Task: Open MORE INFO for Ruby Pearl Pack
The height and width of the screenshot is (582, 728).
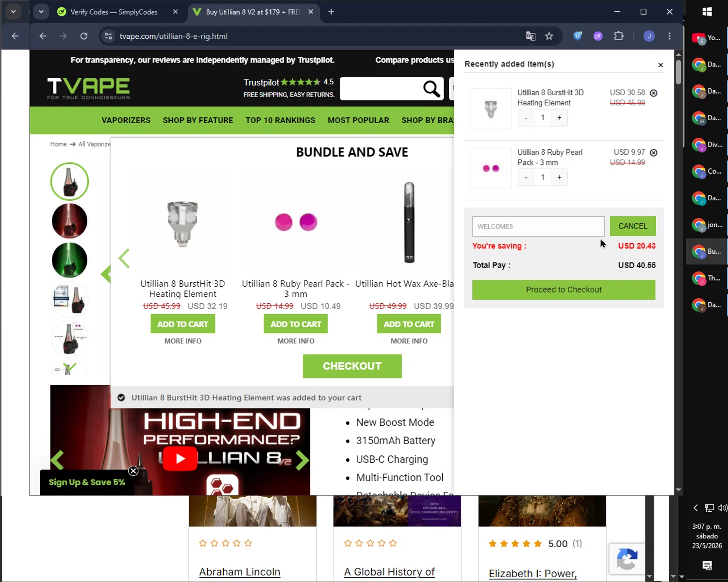Action: [296, 341]
